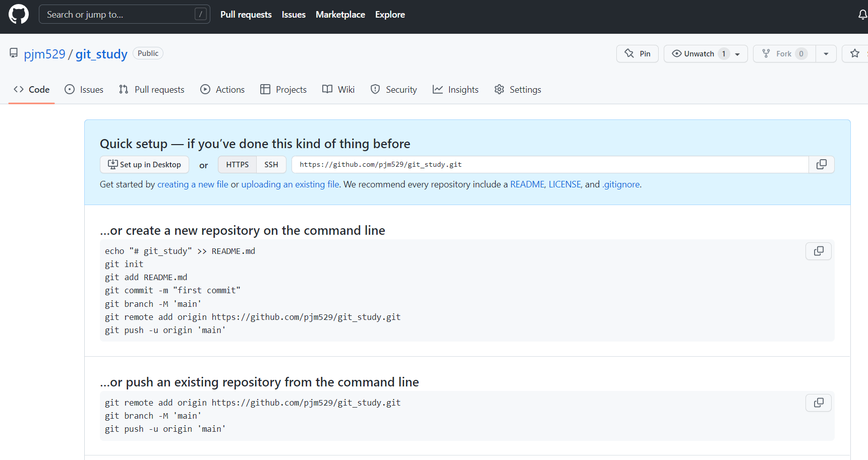Click the "or push an existing repository" heading

(259, 382)
